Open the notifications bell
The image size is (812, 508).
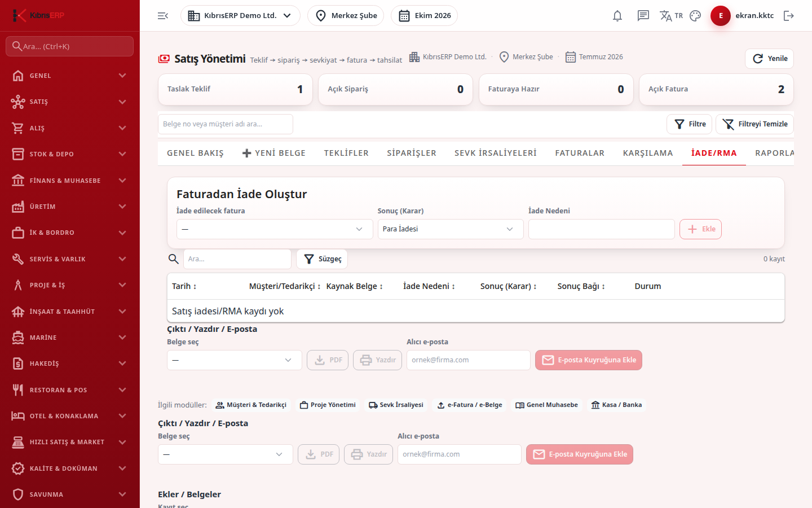[x=617, y=16]
